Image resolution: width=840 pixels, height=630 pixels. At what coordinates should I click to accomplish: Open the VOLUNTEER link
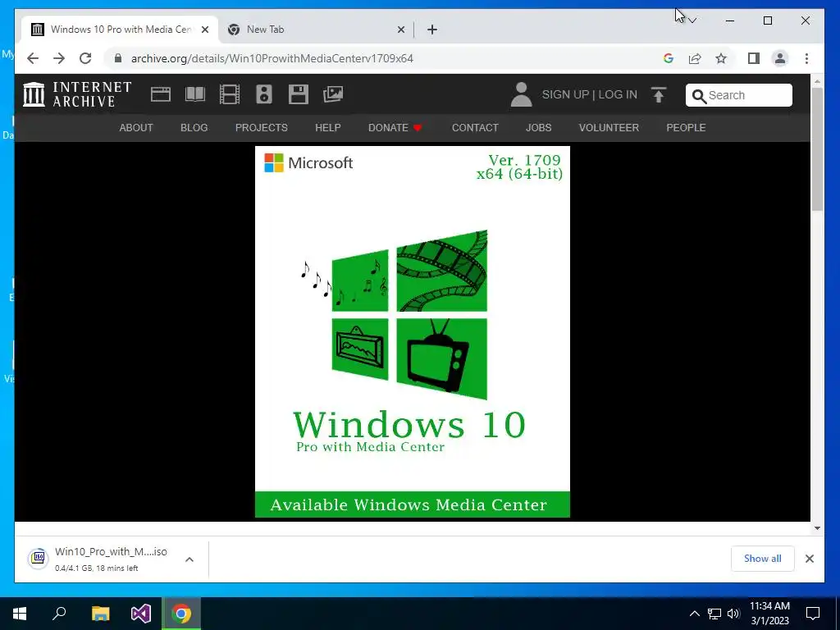point(609,127)
